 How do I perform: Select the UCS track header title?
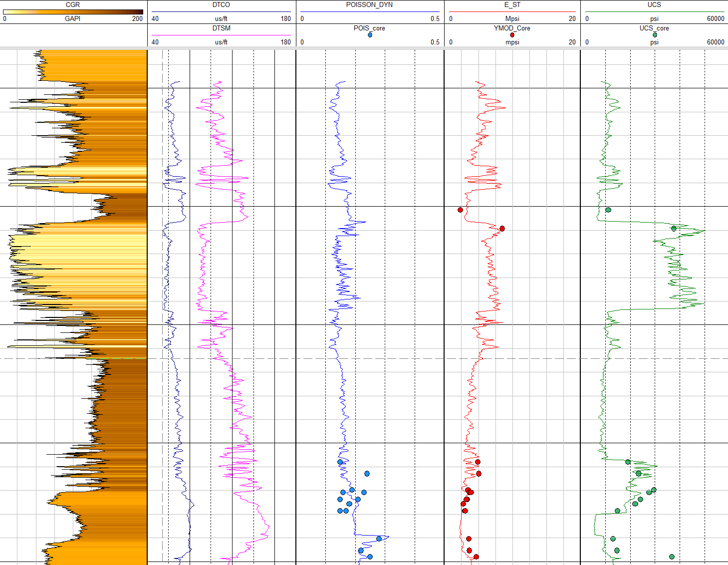coord(654,4)
